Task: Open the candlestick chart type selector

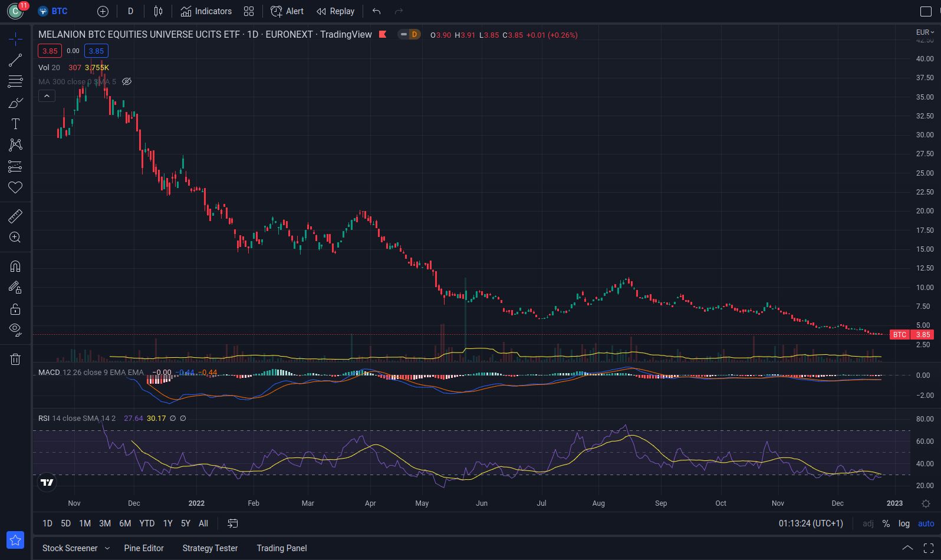Action: tap(158, 11)
